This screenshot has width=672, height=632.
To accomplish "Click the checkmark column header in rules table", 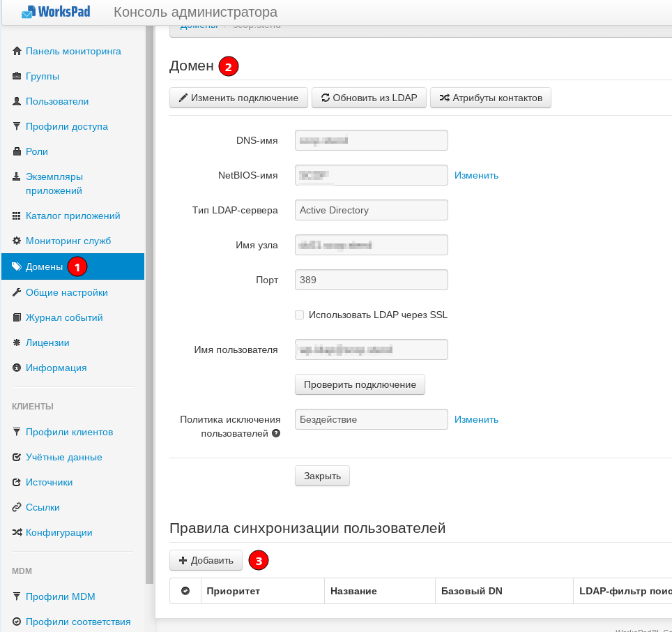I will click(185, 591).
